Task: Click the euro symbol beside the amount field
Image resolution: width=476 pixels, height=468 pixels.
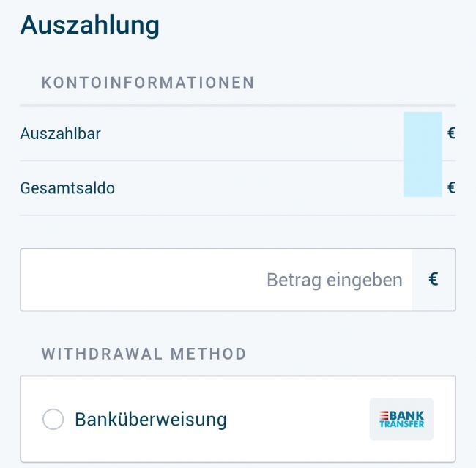Action: [x=434, y=280]
